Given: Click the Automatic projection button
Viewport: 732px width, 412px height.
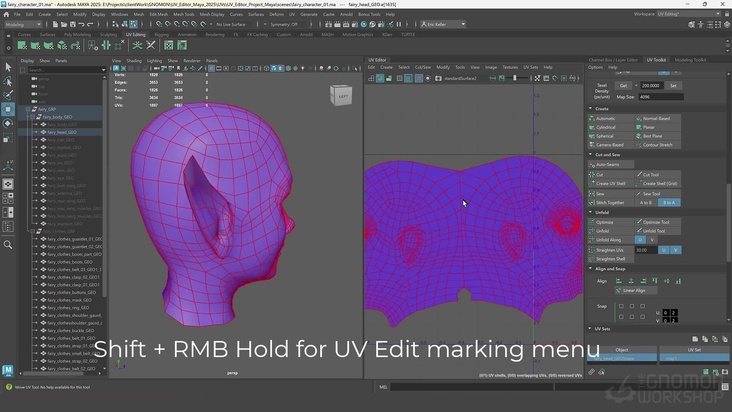Looking at the screenshot, I should [610, 119].
